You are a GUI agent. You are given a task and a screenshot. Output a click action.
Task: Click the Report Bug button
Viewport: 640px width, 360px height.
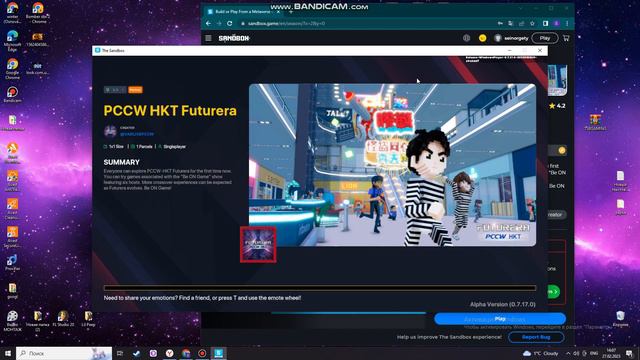point(536,337)
